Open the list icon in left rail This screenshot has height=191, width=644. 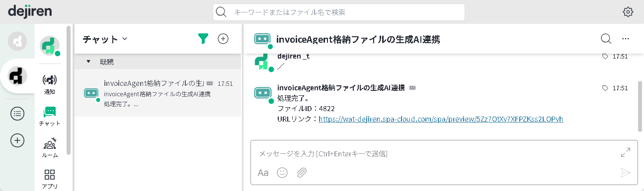pos(17,114)
